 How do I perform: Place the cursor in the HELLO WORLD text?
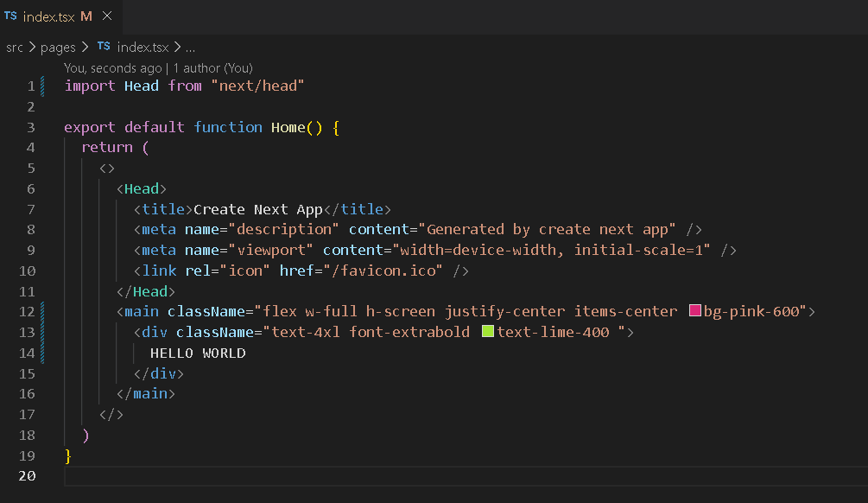tap(198, 353)
